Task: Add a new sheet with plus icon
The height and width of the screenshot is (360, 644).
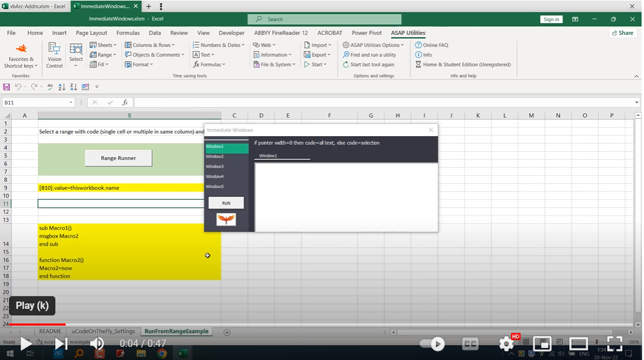Action: point(227,332)
